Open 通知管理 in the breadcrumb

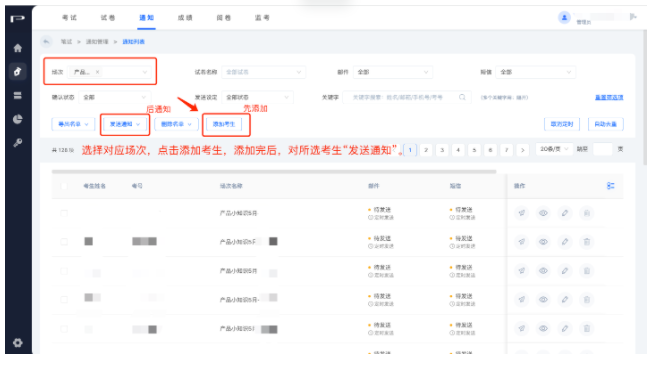click(97, 42)
